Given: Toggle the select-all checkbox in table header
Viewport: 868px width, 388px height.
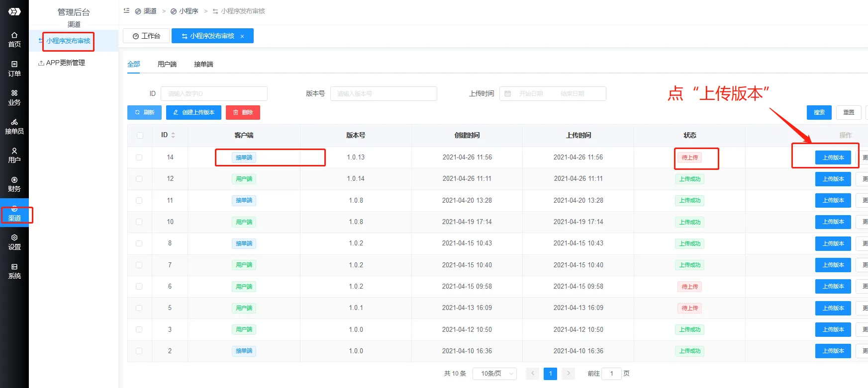Looking at the screenshot, I should click(x=140, y=135).
